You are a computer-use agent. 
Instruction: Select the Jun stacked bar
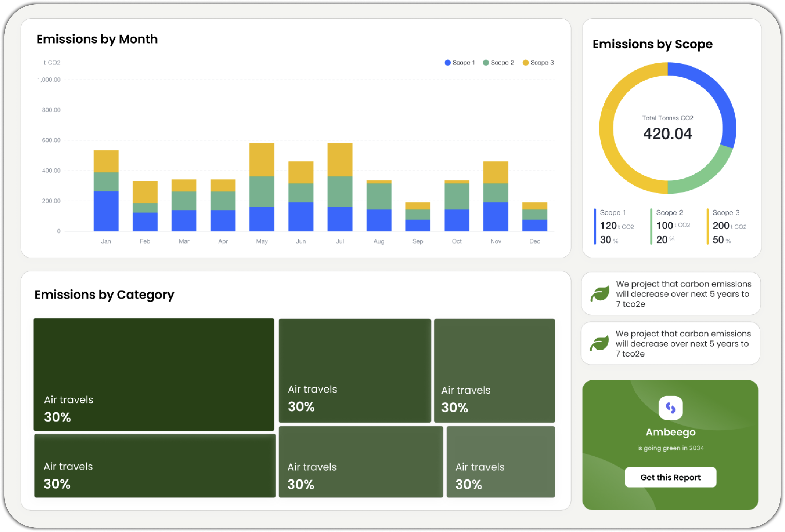tap(301, 196)
